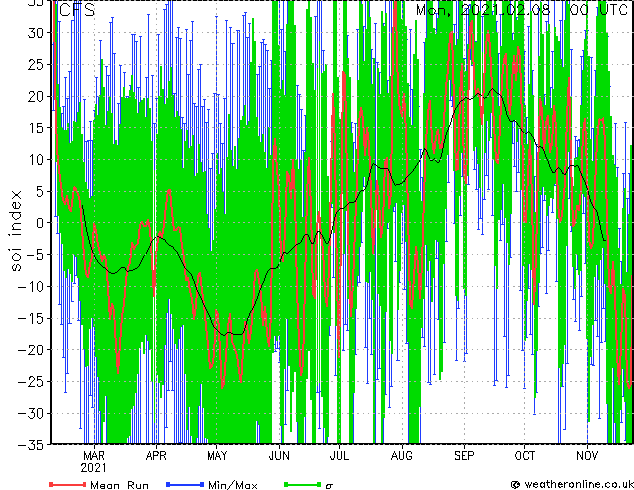
Task: Click the MAR 2021 x-axis label
Action: click(94, 462)
